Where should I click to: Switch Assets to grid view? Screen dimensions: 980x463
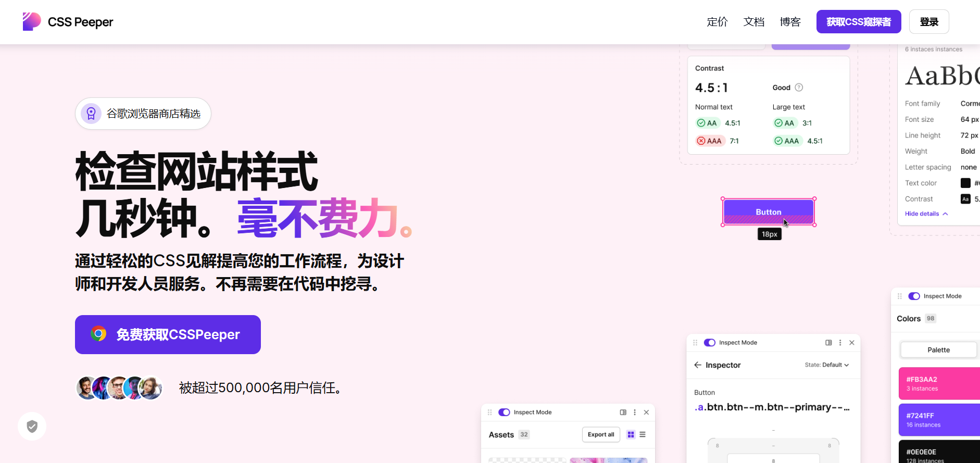click(x=631, y=434)
